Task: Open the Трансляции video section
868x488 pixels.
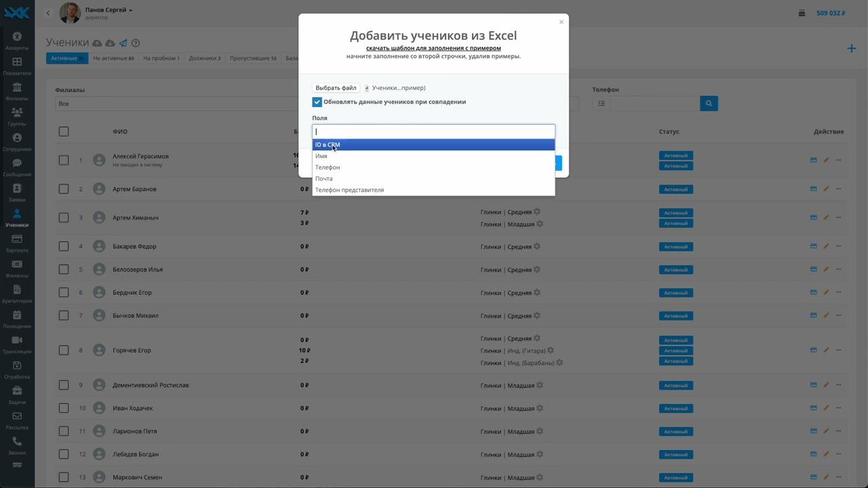Action: (x=17, y=344)
